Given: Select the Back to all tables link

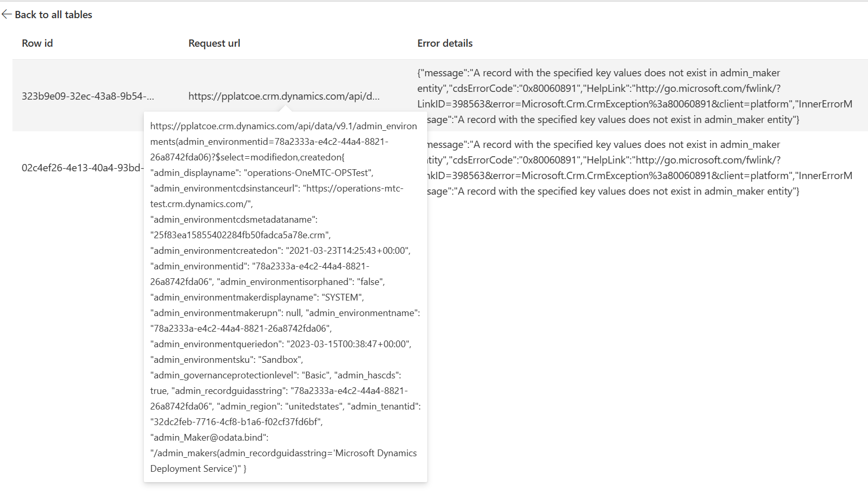Looking at the screenshot, I should 53,15.
